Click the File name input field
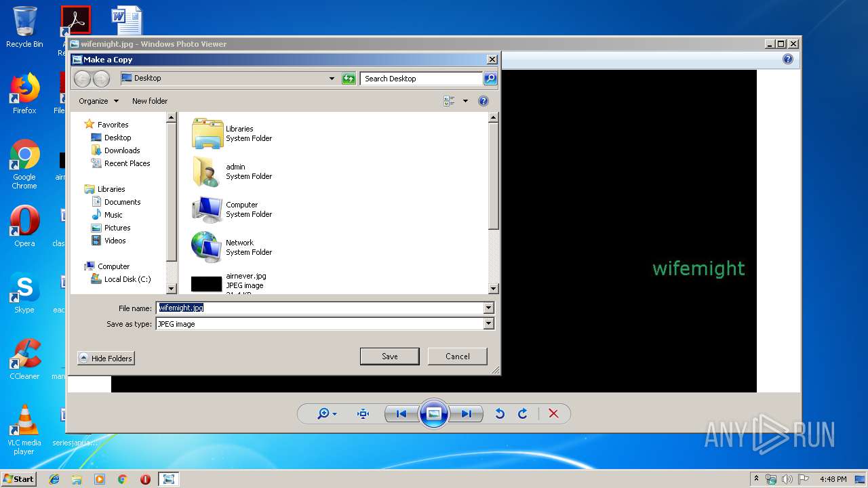The height and width of the screenshot is (488, 868). click(x=319, y=308)
